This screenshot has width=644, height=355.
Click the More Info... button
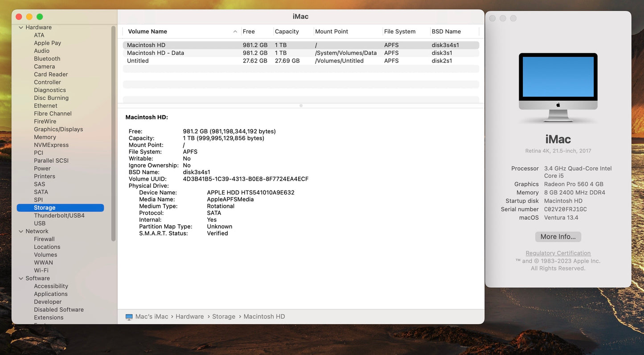click(x=558, y=236)
